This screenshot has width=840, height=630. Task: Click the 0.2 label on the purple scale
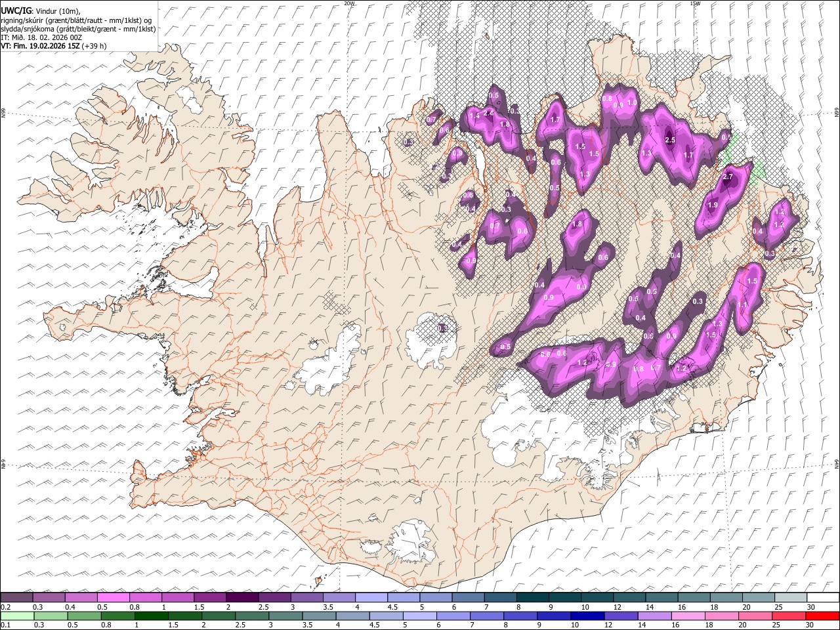5,607
